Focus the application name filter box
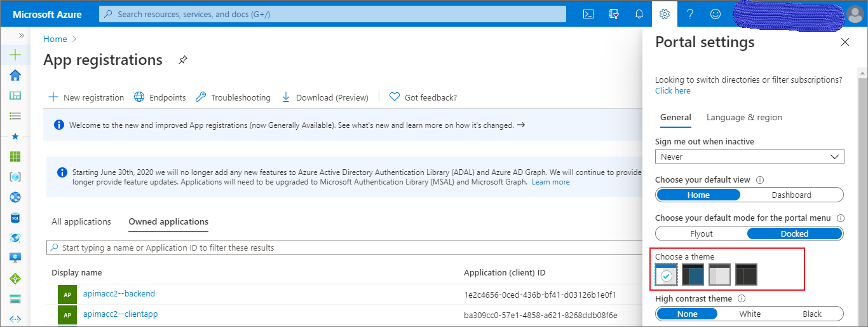Screen dimensions: 868x327 [x=345, y=247]
